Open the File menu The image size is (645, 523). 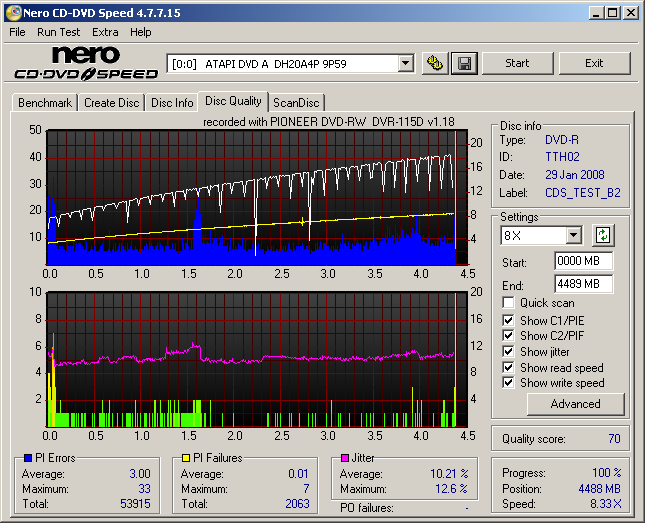pos(17,32)
